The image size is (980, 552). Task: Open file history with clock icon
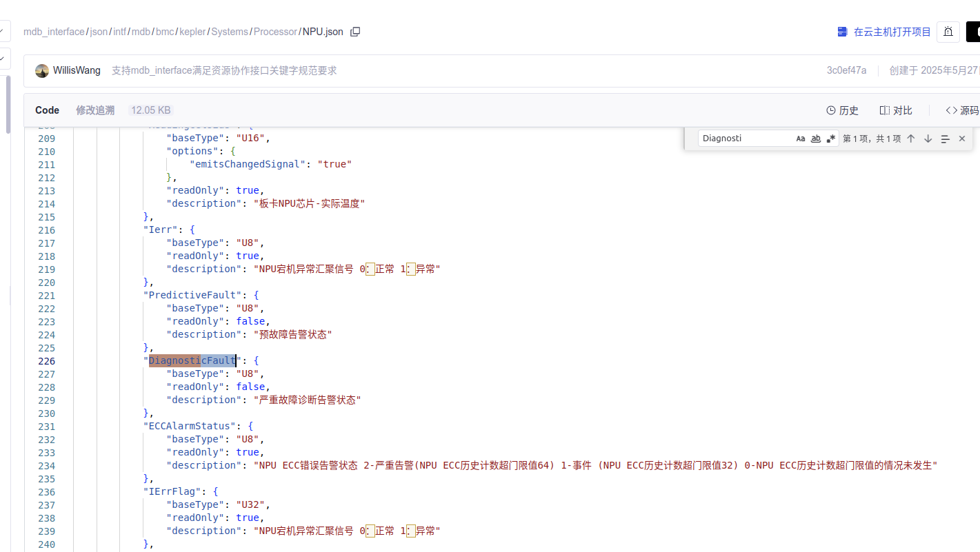842,110
